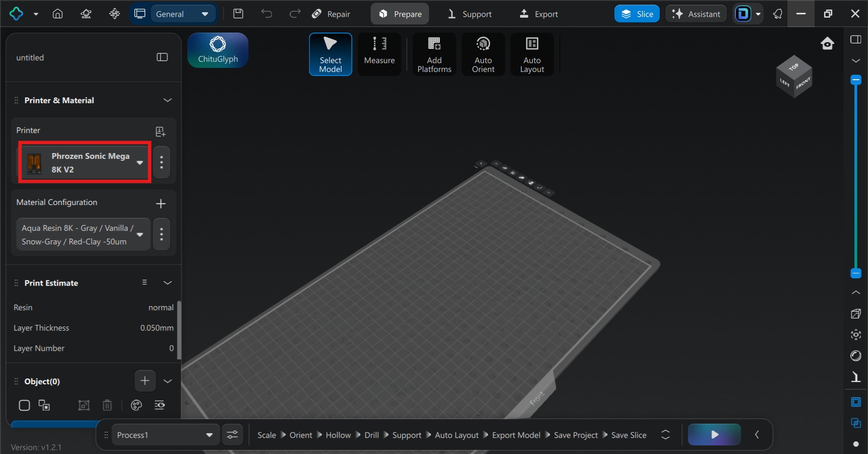Image resolution: width=868 pixels, height=454 pixels.
Task: Click the top handle of layer slider
Action: [x=856, y=80]
